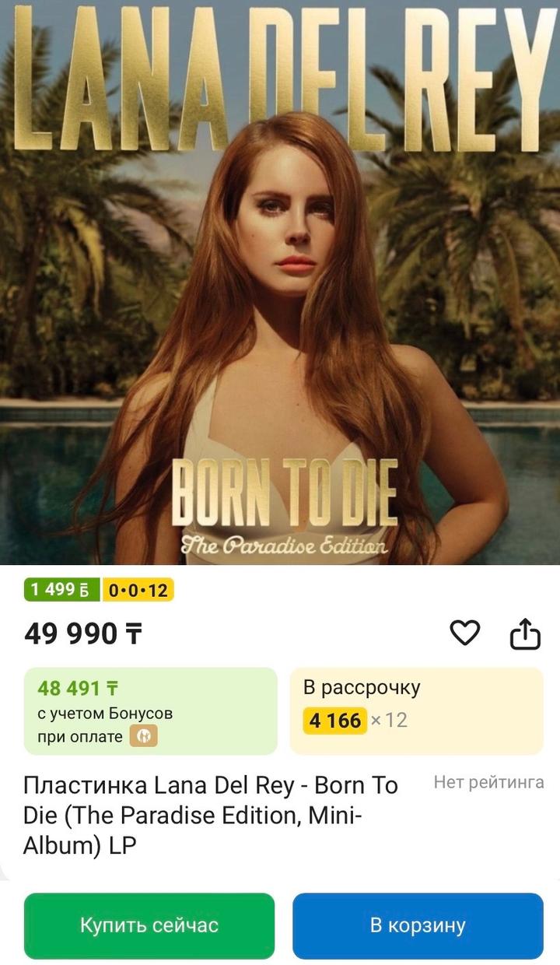The width and height of the screenshot is (560, 965).
Task: Tap the 48 491 ₸ bonus price
Action: (x=78, y=688)
